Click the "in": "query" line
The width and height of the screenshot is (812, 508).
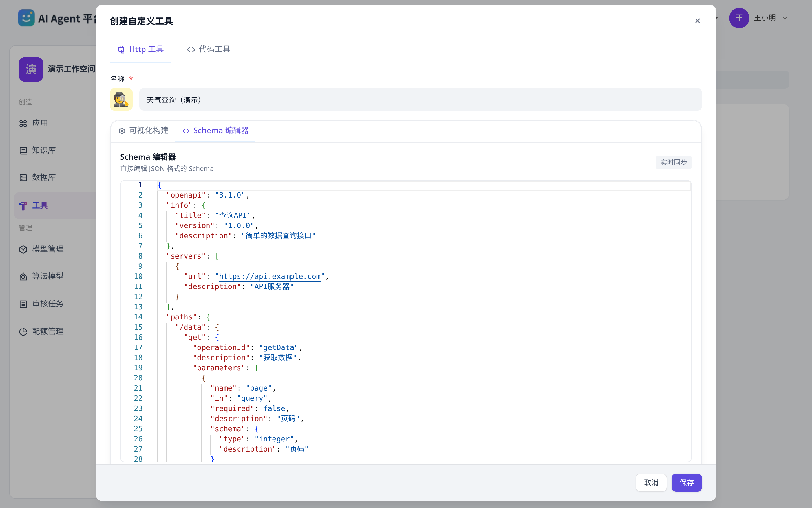pos(241,398)
